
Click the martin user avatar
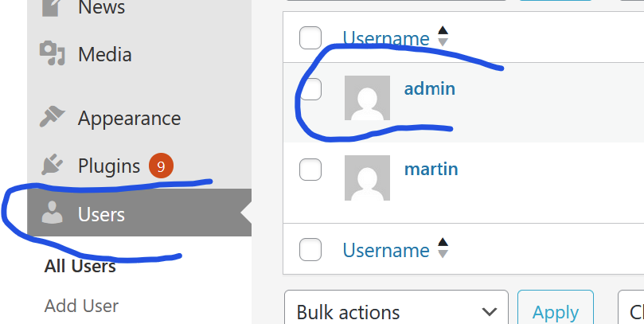tap(367, 178)
